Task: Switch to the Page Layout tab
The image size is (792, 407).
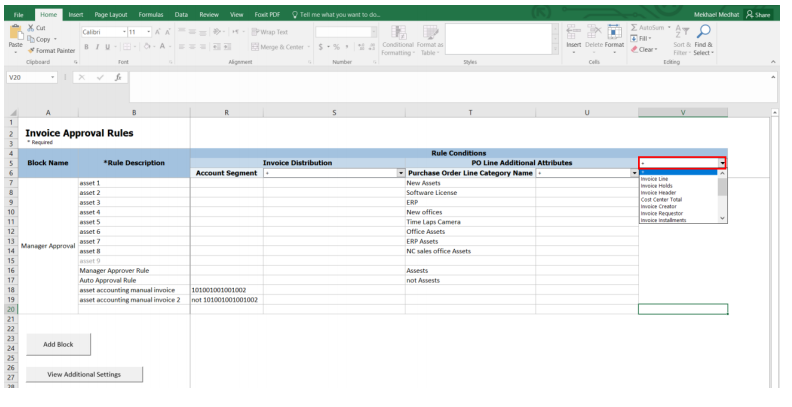Action: (111, 15)
